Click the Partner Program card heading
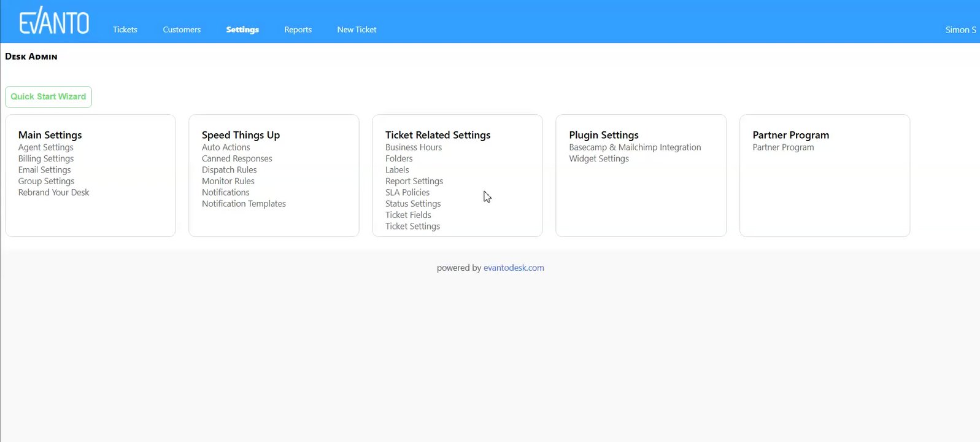The width and height of the screenshot is (980, 442). point(791,135)
